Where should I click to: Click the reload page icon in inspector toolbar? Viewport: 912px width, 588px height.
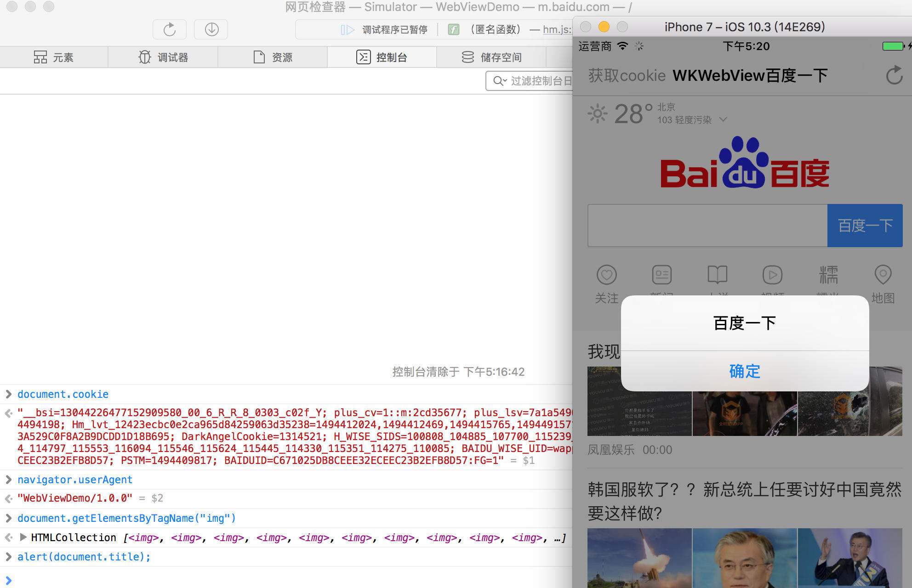tap(169, 29)
